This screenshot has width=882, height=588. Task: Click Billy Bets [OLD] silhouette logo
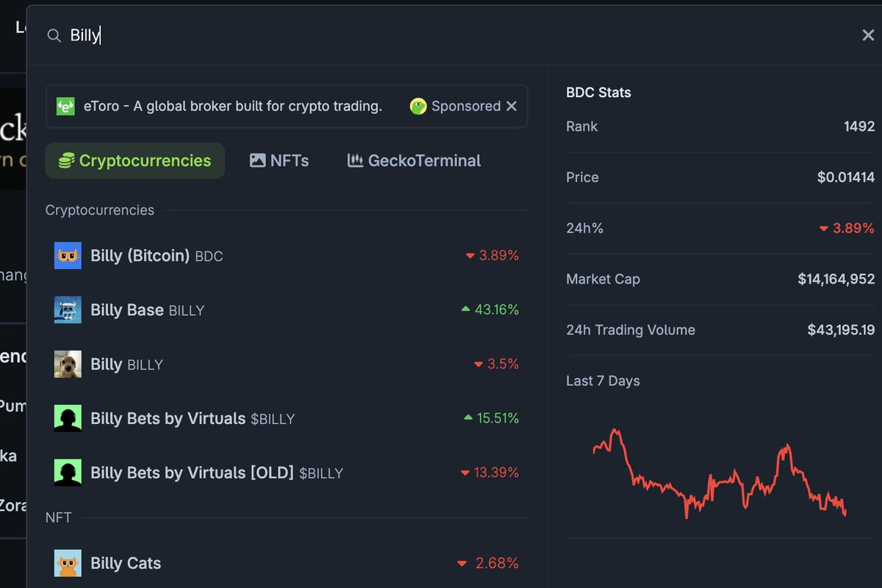[x=68, y=473]
